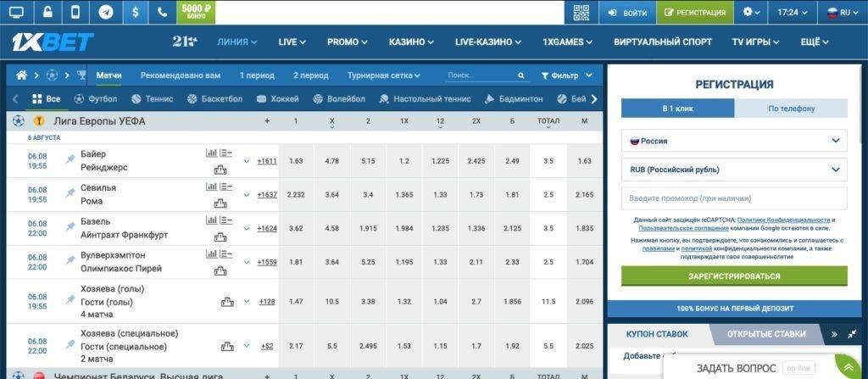Select the Матчи tab
This screenshot has height=379, width=868.
[109, 75]
